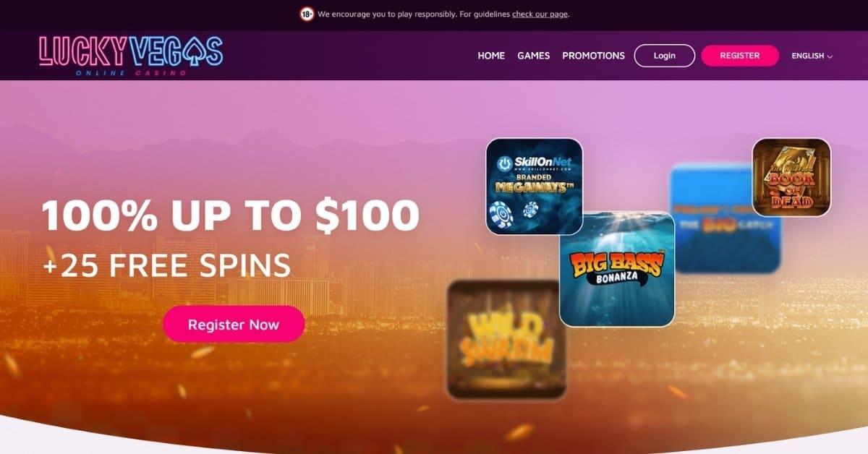Go to the Home menu item
Image resolution: width=868 pixels, height=454 pixels.
point(491,56)
